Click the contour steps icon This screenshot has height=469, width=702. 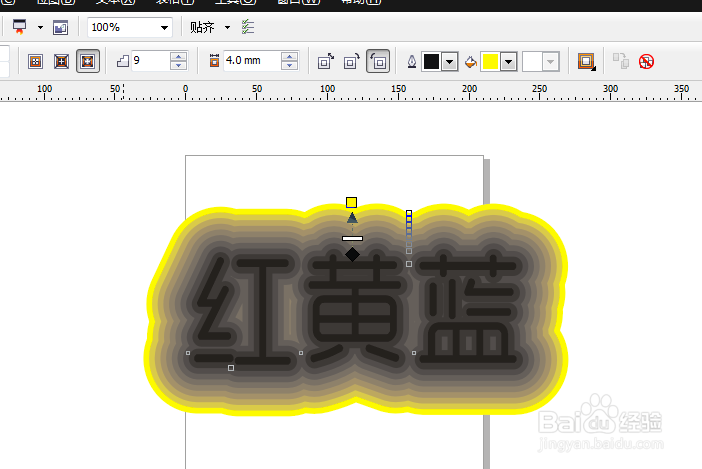(x=123, y=61)
